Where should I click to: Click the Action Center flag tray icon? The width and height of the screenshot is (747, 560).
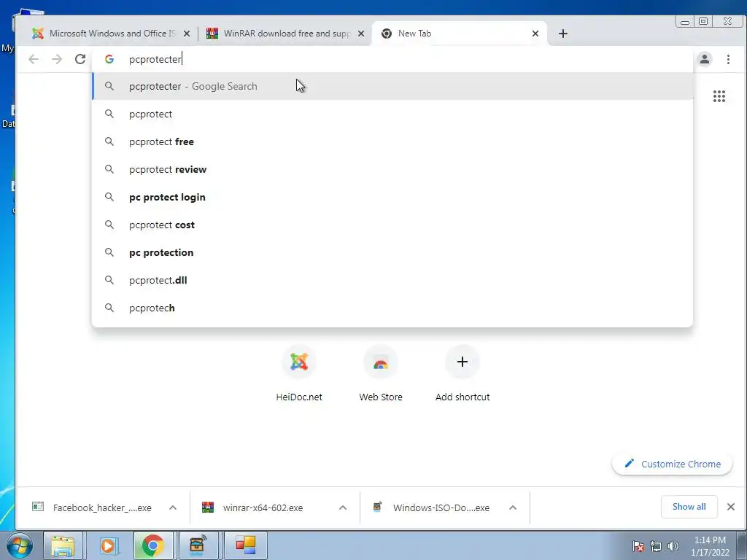pyautogui.click(x=638, y=546)
